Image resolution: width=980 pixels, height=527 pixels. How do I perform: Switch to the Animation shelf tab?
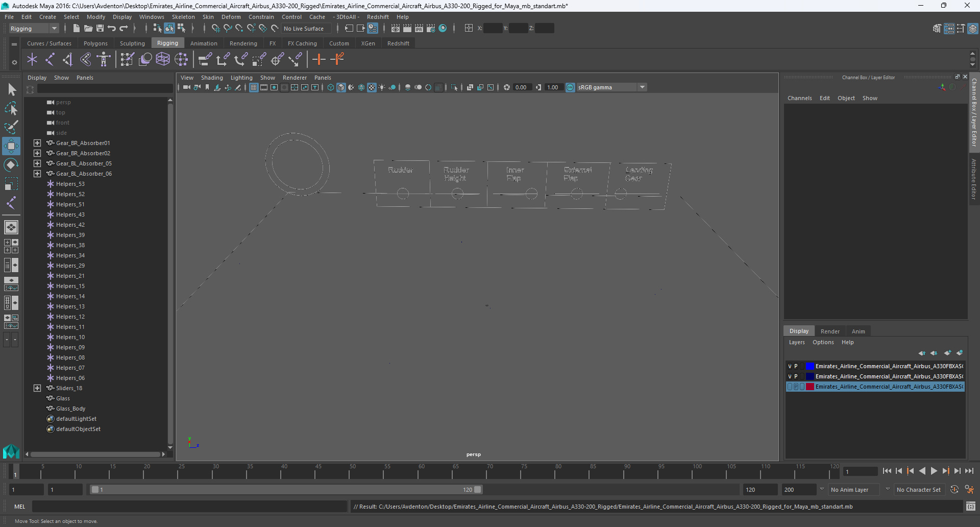click(204, 43)
